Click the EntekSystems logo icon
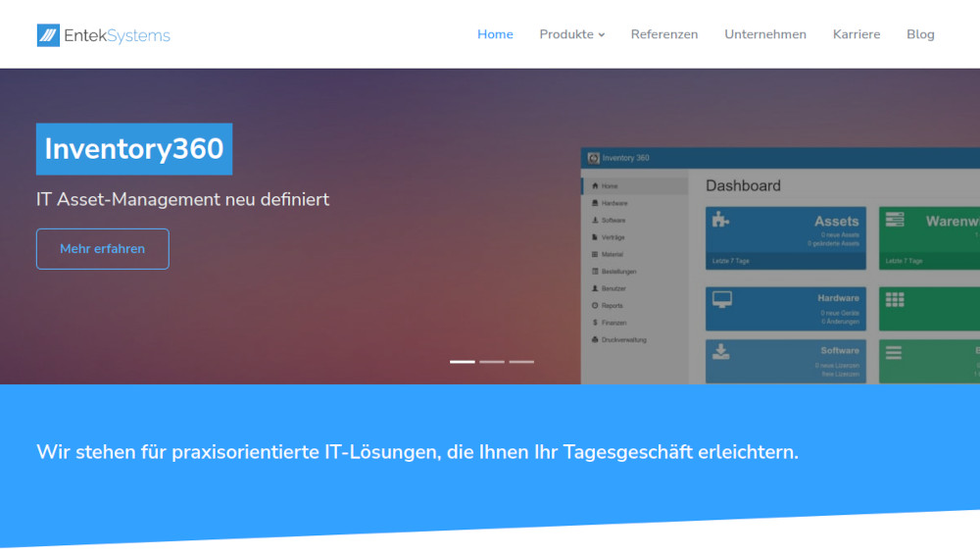 coord(48,35)
